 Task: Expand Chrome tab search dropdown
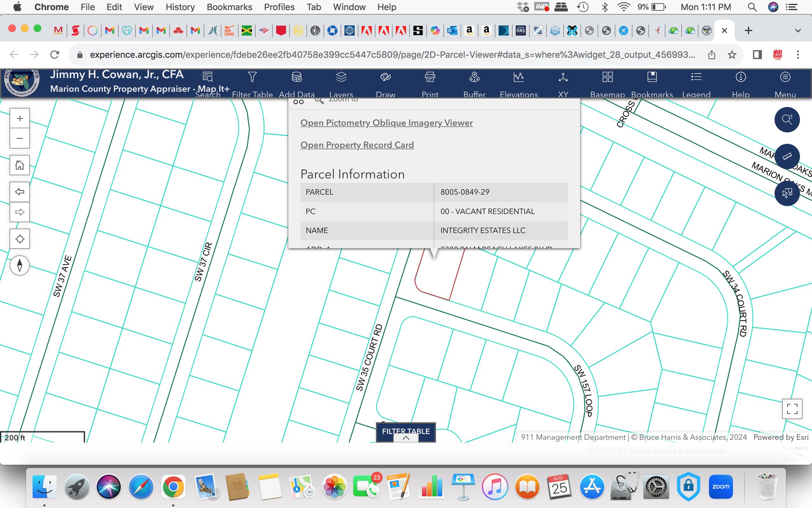pyautogui.click(x=798, y=30)
